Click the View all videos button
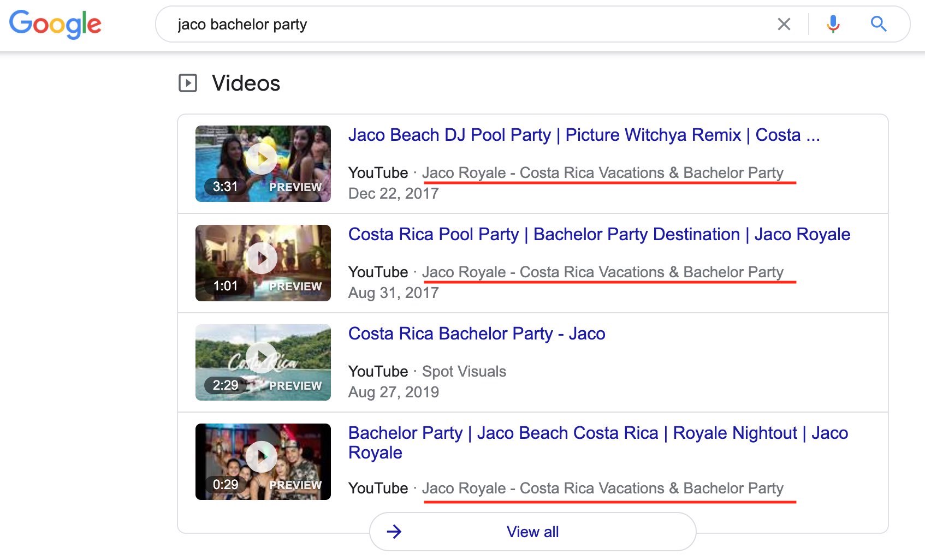925x560 pixels. tap(532, 531)
